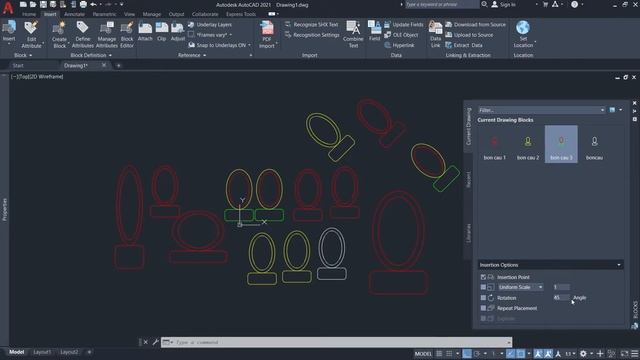
Task: Enable the Repeat Placement checkbox
Action: tap(483, 308)
